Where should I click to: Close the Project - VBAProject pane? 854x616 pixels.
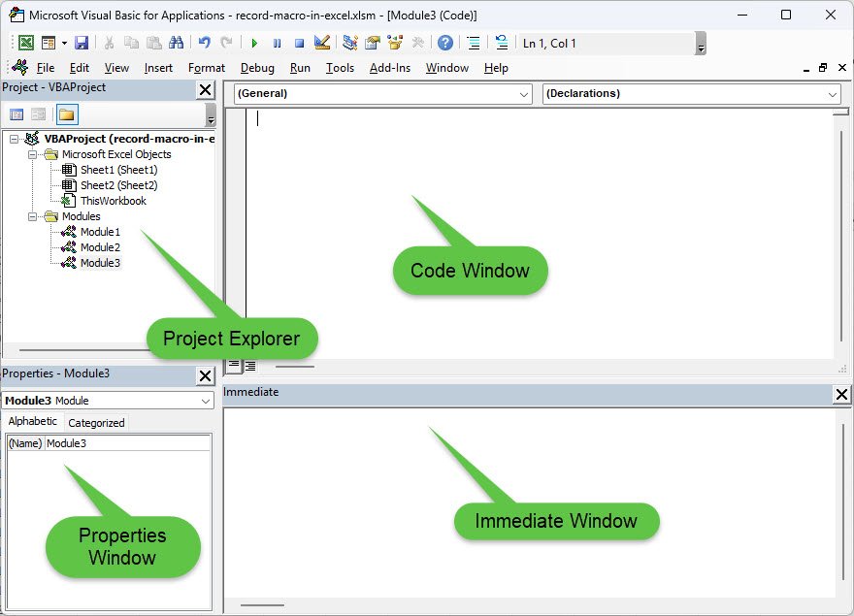click(x=206, y=90)
